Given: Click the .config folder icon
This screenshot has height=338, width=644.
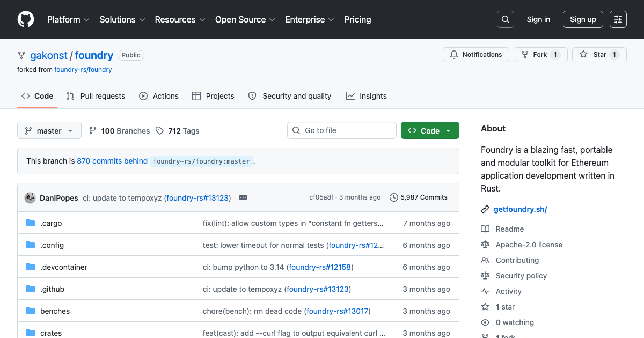Looking at the screenshot, I should 31,245.
